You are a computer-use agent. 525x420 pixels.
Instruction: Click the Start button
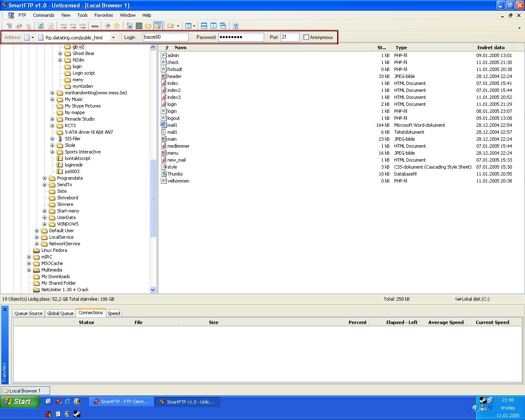pos(20,402)
